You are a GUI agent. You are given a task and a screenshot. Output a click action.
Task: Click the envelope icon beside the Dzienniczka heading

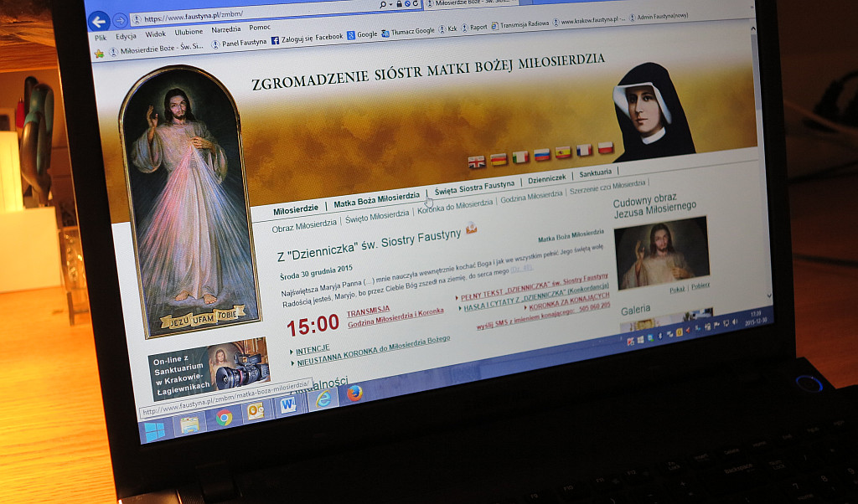(x=471, y=228)
